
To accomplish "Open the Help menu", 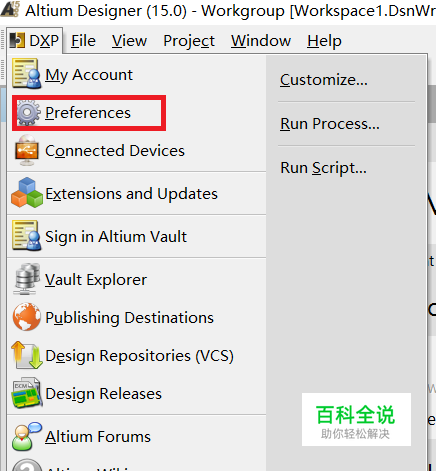I will coord(324,41).
